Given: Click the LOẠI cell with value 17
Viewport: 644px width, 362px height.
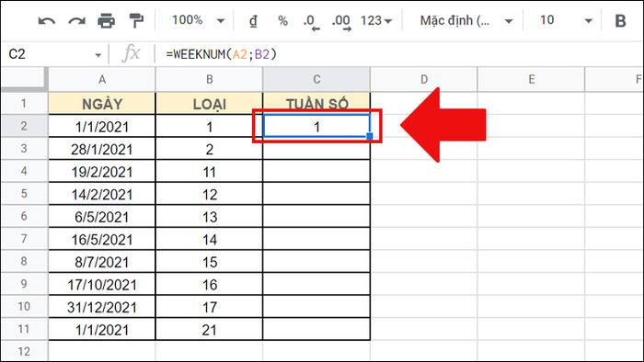Looking at the screenshot, I should [x=209, y=307].
